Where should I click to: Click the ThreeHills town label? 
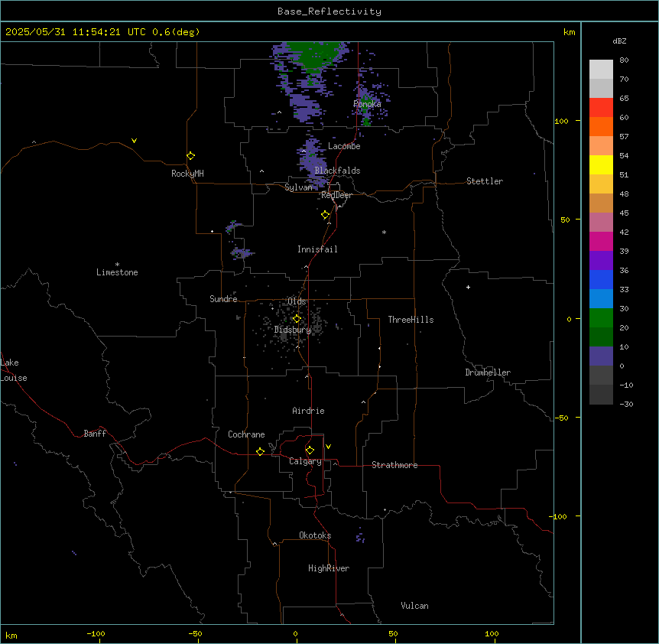[411, 320]
